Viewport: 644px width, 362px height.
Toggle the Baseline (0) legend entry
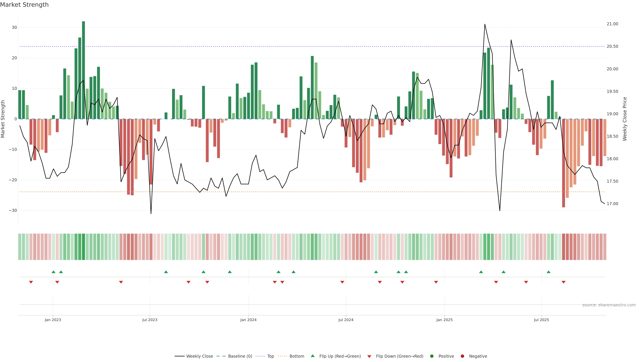[234, 356]
